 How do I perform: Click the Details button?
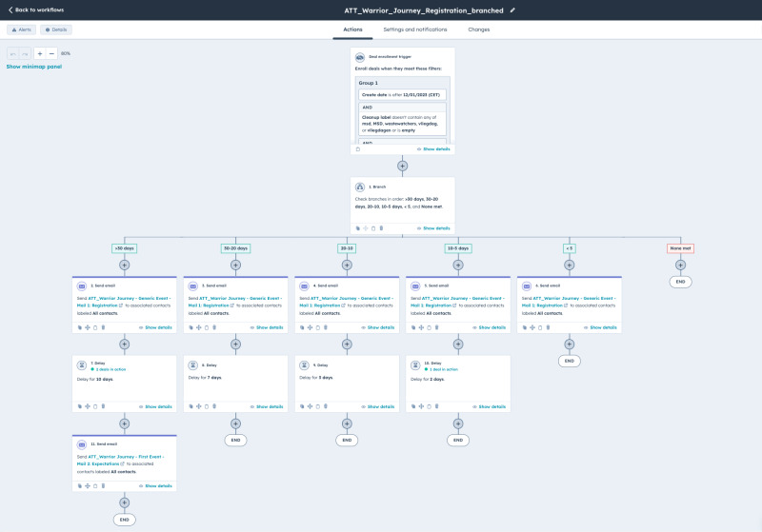pos(56,30)
